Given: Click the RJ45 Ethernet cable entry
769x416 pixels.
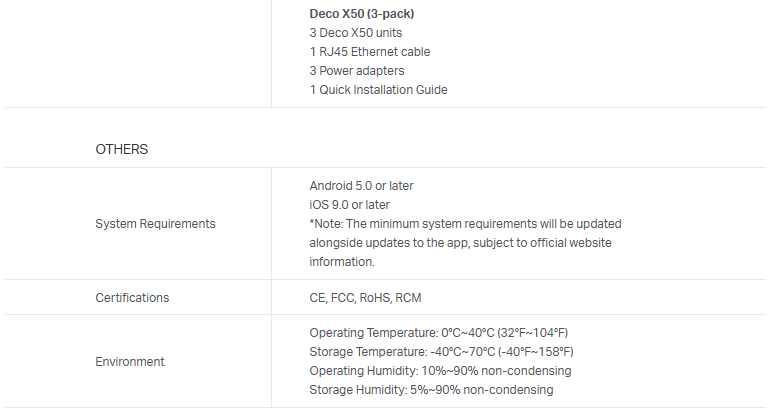Looking at the screenshot, I should coord(370,52).
